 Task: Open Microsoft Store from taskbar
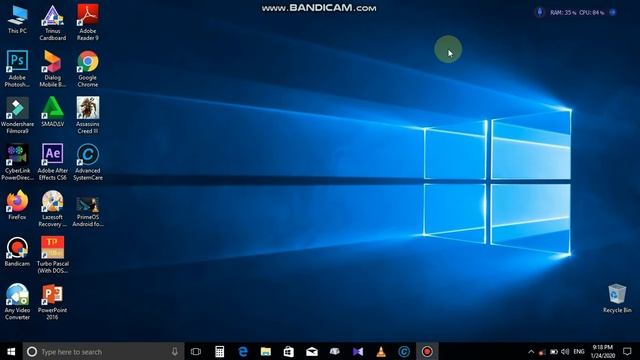click(289, 351)
